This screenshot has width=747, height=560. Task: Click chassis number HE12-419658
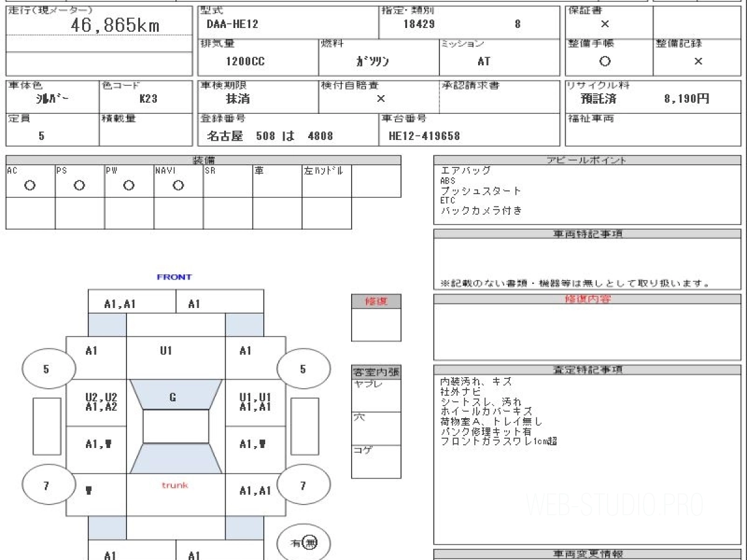[x=424, y=136]
